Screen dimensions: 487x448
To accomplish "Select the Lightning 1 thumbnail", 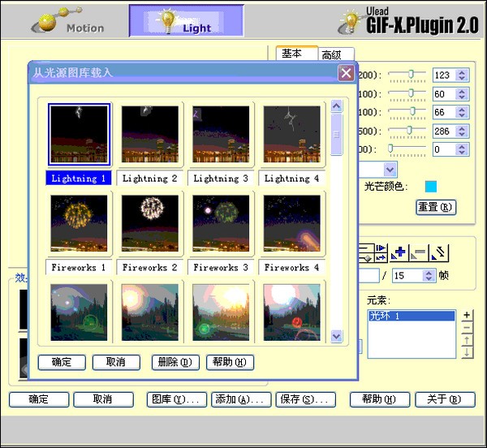I will pos(79,135).
